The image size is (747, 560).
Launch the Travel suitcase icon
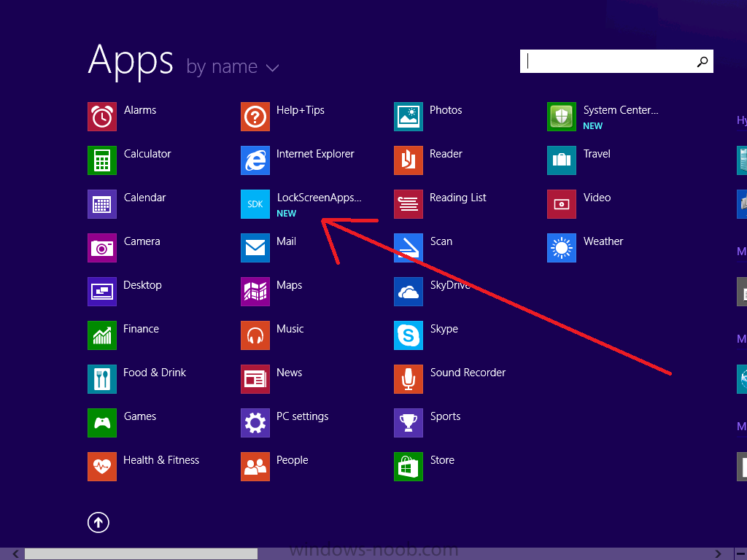click(x=562, y=160)
